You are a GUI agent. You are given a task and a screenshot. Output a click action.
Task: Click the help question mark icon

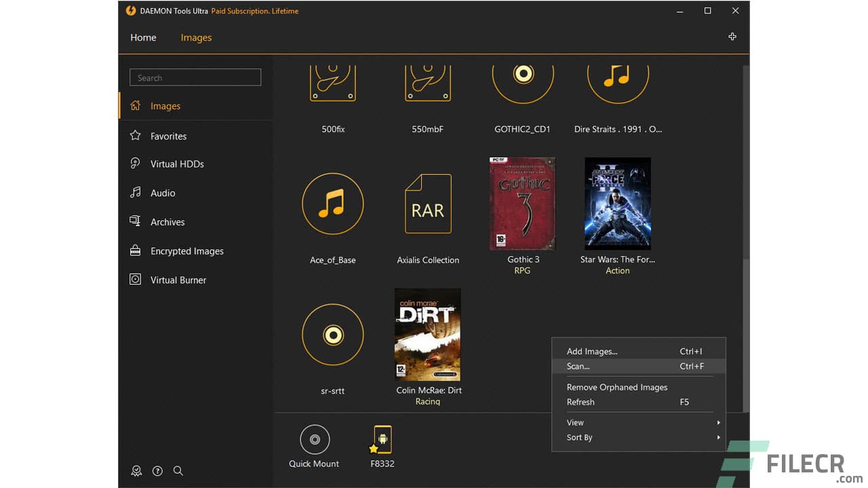[157, 470]
